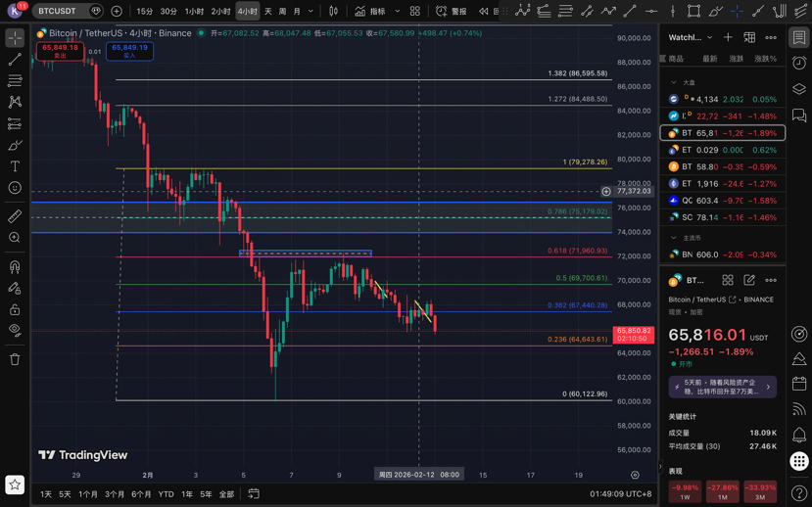Set the chart range to YTD
The height and width of the screenshot is (507, 812).
pyautogui.click(x=166, y=494)
